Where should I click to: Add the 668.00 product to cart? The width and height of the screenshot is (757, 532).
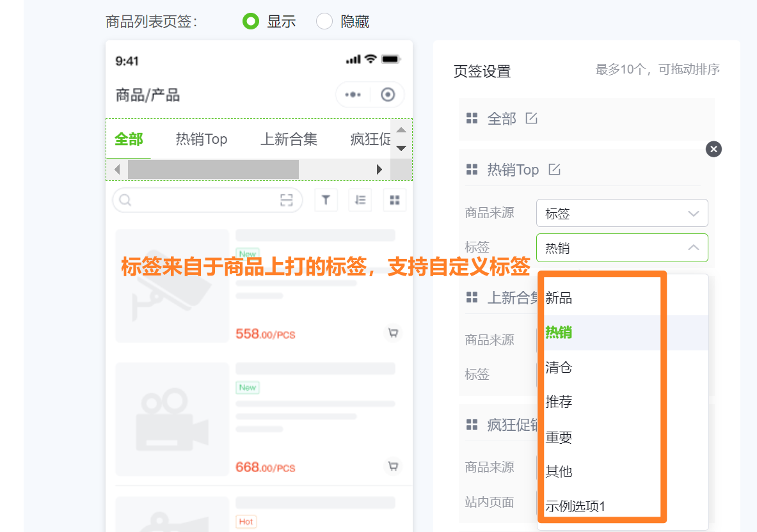[394, 466]
